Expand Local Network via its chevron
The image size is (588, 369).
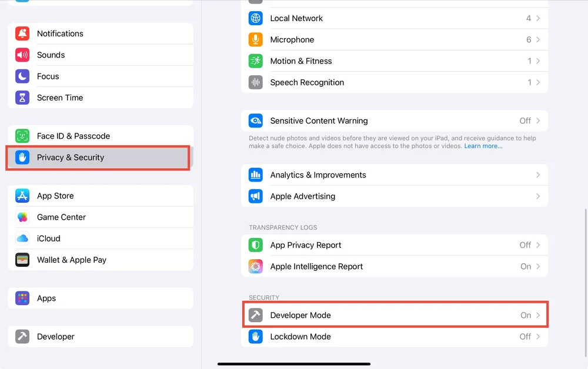(538, 18)
